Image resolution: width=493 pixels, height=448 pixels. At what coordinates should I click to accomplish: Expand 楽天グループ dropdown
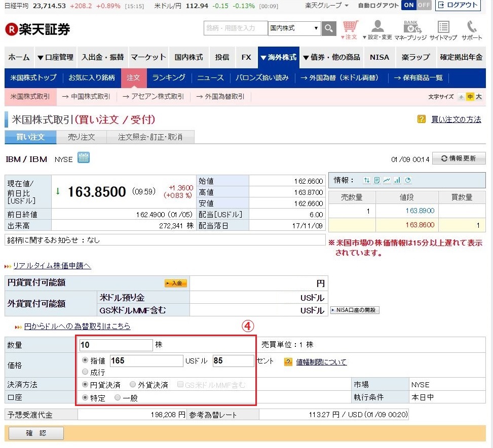pyautogui.click(x=327, y=6)
